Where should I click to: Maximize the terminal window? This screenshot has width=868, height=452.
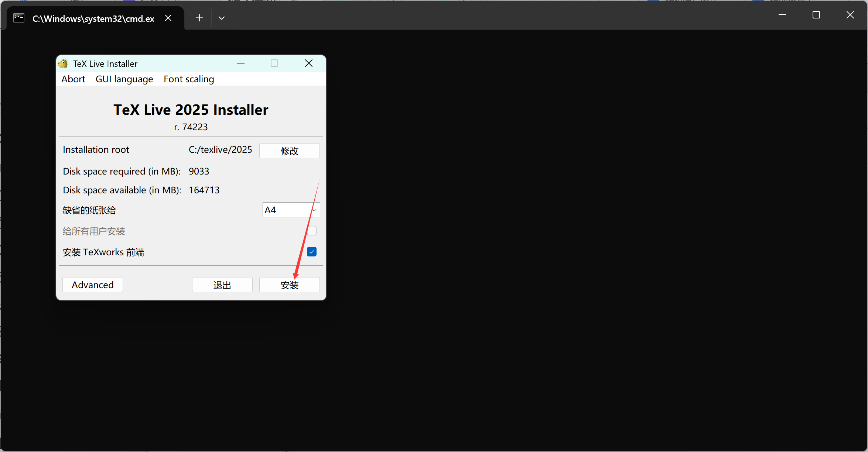[816, 15]
